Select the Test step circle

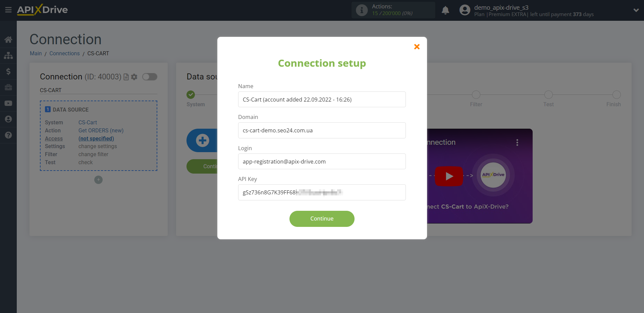(x=548, y=95)
